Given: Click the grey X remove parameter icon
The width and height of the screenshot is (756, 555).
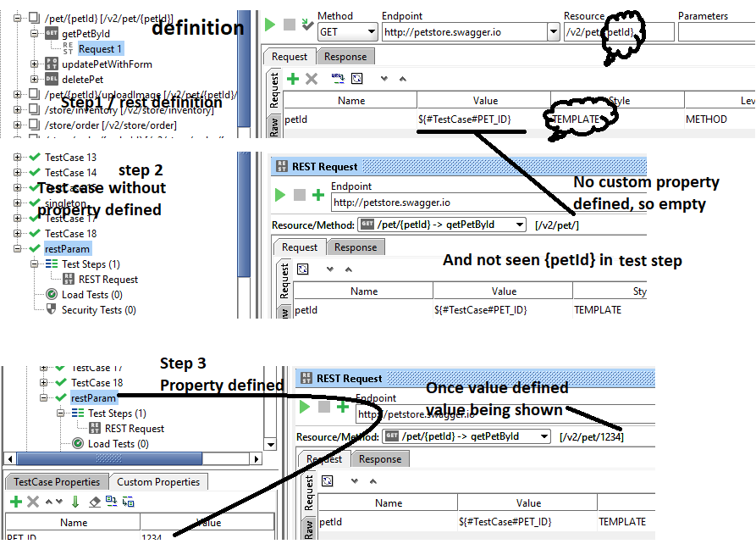Looking at the screenshot, I should [x=312, y=79].
